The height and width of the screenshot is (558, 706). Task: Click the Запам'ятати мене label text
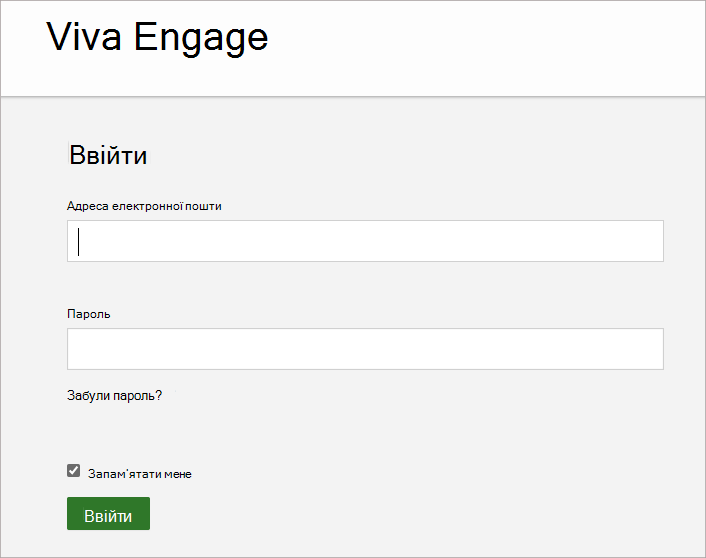pos(140,474)
